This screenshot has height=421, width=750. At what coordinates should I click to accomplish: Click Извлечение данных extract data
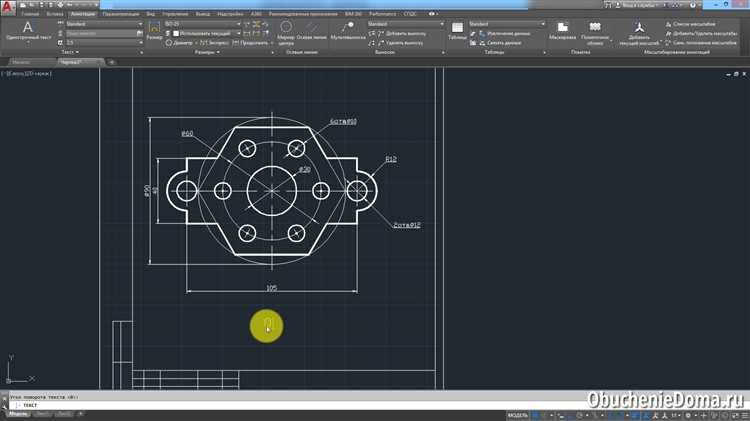504,33
